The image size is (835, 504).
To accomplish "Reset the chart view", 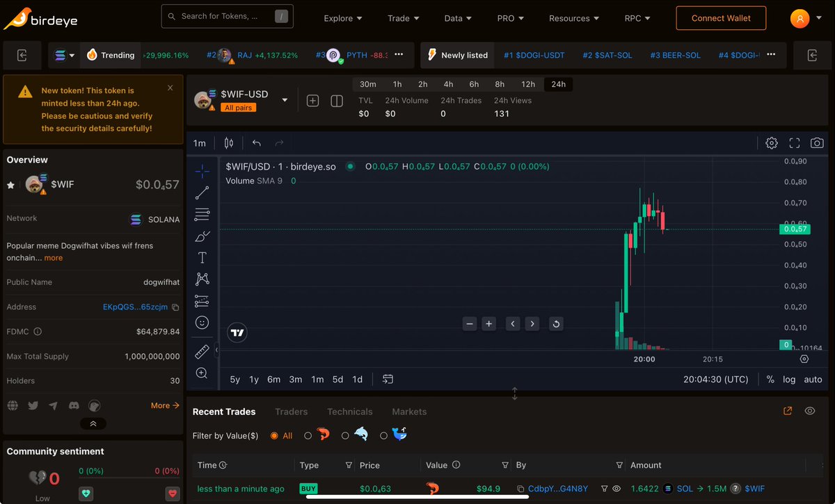I will (555, 324).
